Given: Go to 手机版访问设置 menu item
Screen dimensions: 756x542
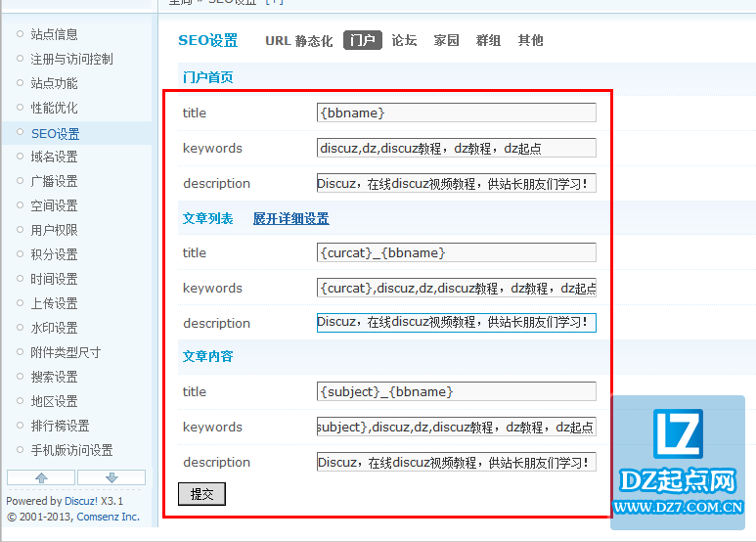Looking at the screenshot, I should tap(71, 450).
